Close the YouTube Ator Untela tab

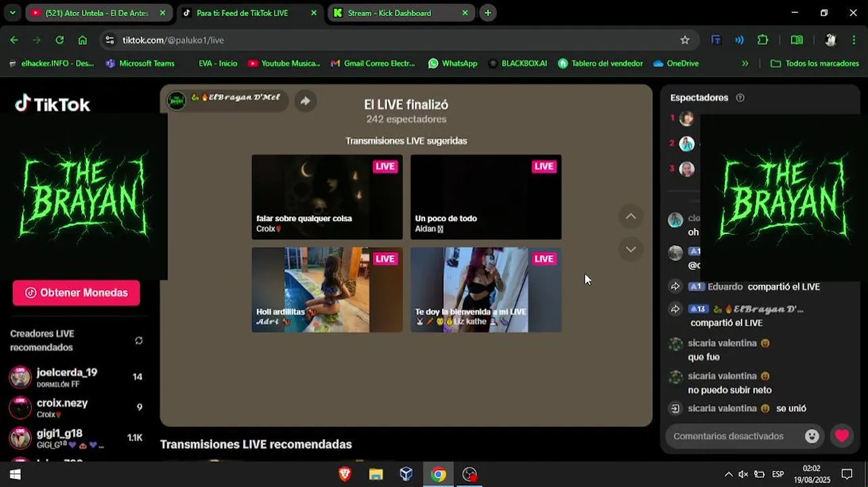pyautogui.click(x=162, y=13)
